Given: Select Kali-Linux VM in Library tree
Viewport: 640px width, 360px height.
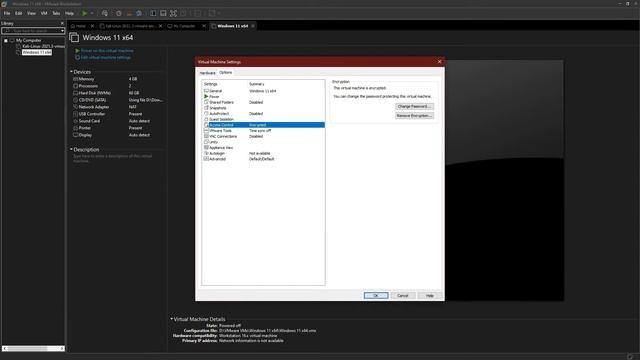Looking at the screenshot, I should tap(43, 47).
